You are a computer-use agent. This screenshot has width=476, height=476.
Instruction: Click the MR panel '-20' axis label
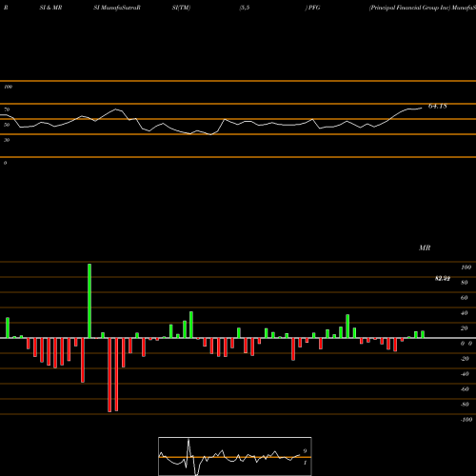465,359
